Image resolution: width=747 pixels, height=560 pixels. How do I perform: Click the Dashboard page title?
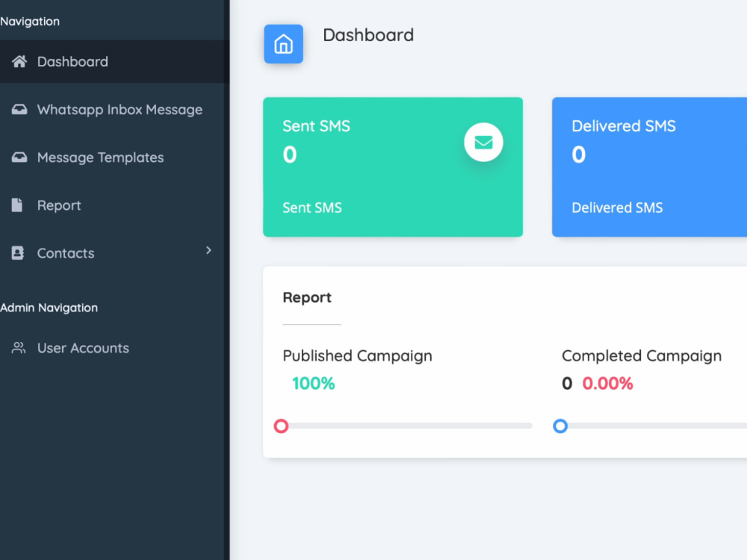click(x=368, y=35)
